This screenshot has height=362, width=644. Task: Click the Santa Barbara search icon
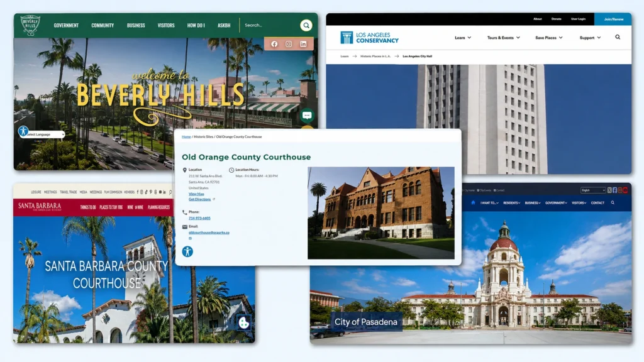tap(170, 192)
